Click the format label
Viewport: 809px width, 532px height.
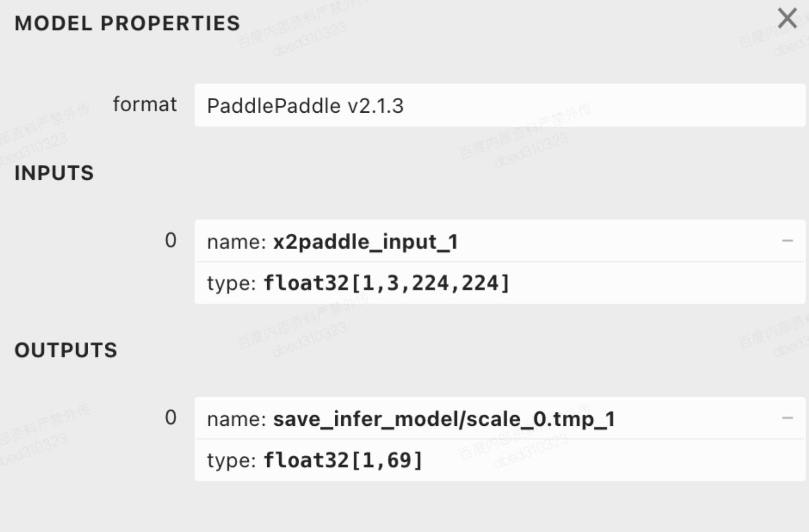click(145, 104)
